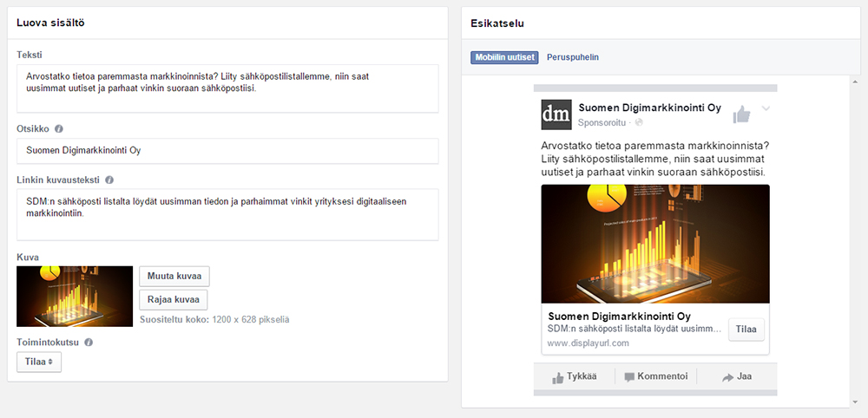Click the bold ad headline below preview image
Screen dimensions: 868x418
619,317
